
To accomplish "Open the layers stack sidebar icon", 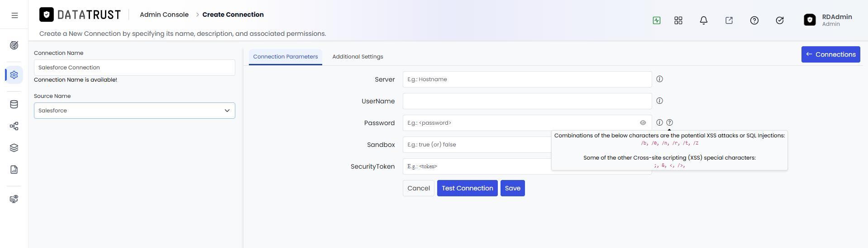I will pyautogui.click(x=14, y=148).
